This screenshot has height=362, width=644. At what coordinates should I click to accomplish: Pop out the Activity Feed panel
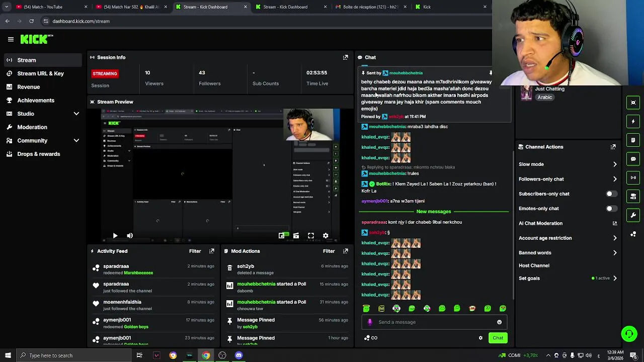coord(212,251)
